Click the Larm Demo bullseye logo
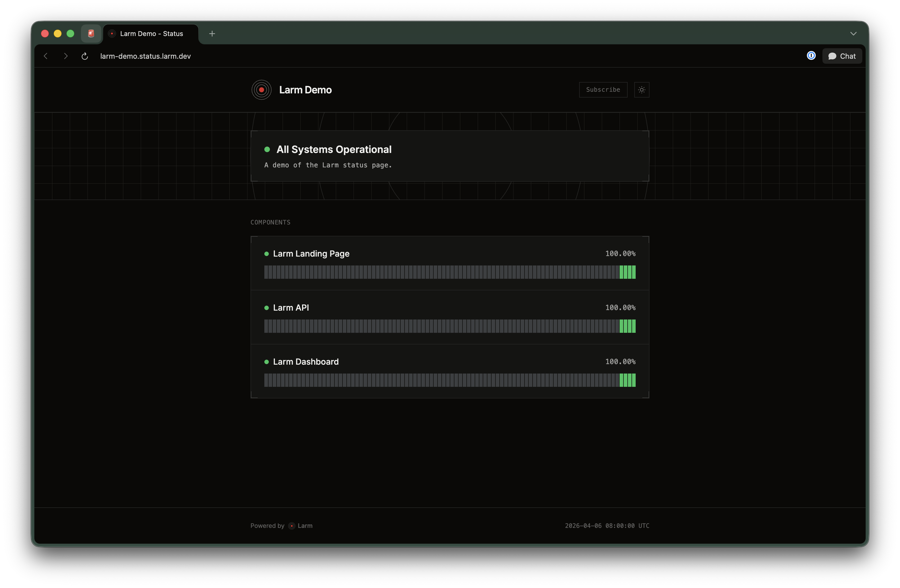The height and width of the screenshot is (588, 900). tap(261, 90)
